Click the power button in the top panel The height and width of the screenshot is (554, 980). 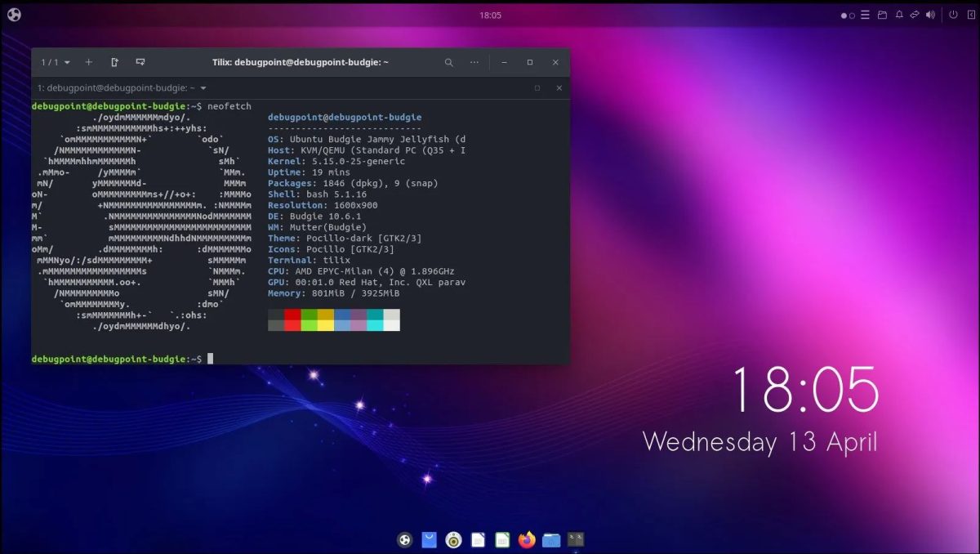pos(953,15)
